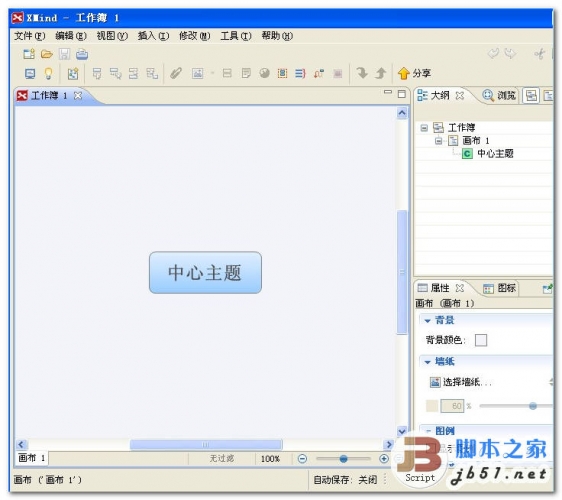
Task: Open the 插入(I) menu
Action: pyautogui.click(x=153, y=36)
